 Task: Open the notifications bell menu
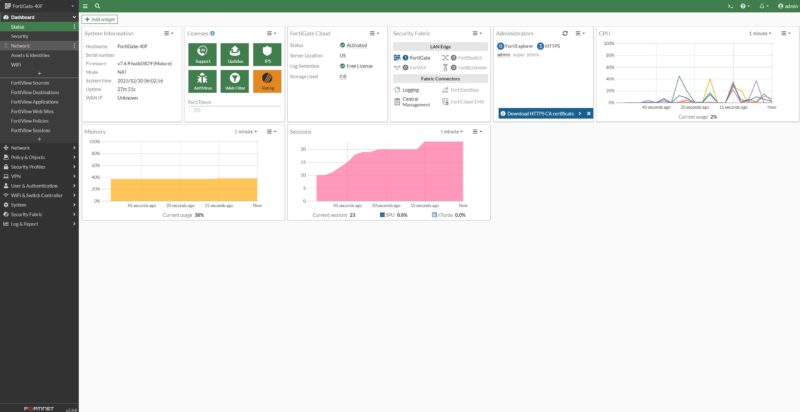[x=764, y=6]
